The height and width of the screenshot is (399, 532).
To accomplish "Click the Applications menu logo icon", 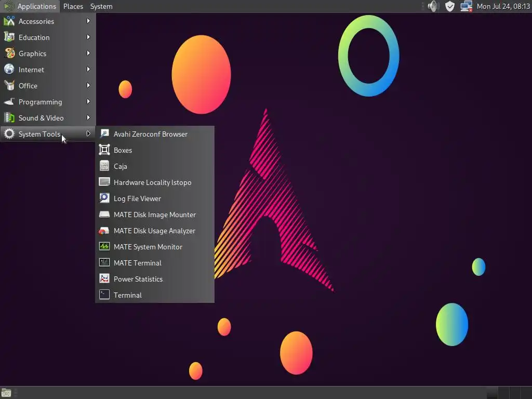I will [8, 6].
